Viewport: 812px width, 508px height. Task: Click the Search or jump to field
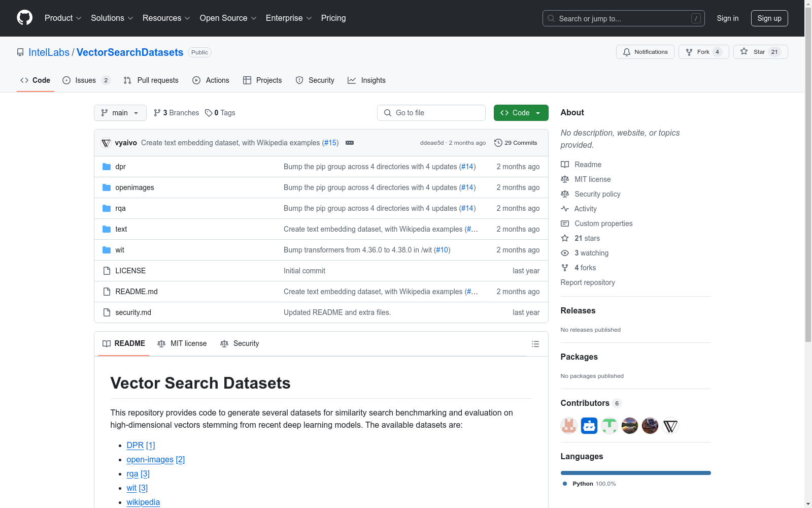click(624, 18)
